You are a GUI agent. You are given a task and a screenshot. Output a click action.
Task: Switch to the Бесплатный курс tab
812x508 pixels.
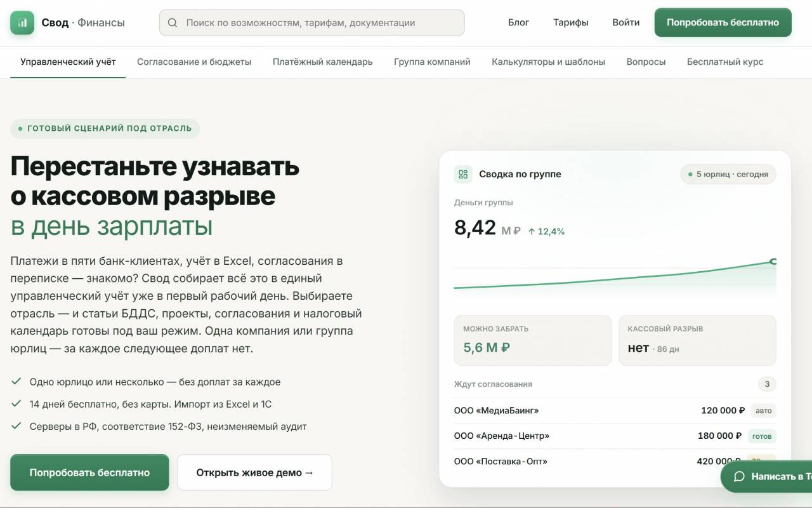[725, 62]
